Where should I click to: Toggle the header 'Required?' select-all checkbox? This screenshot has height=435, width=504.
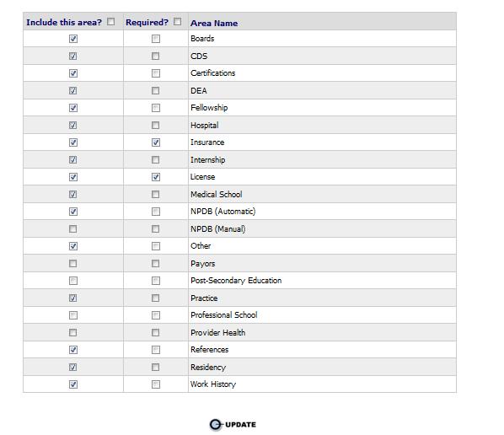click(178, 22)
